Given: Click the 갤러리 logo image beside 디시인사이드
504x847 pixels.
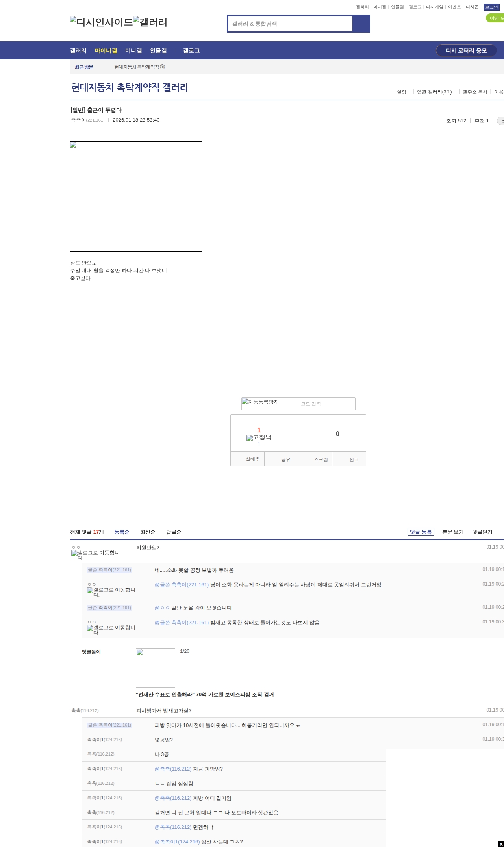Looking at the screenshot, I should click(150, 22).
